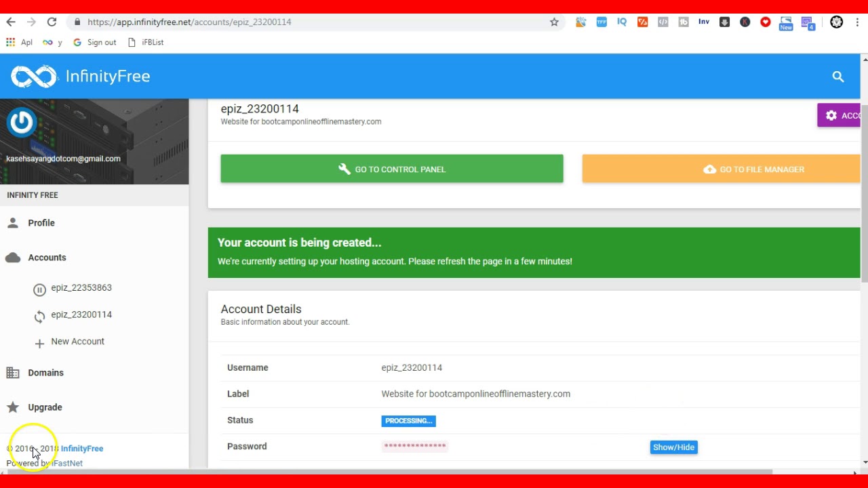Show or hide the account password
The image size is (868, 488).
[x=673, y=447]
